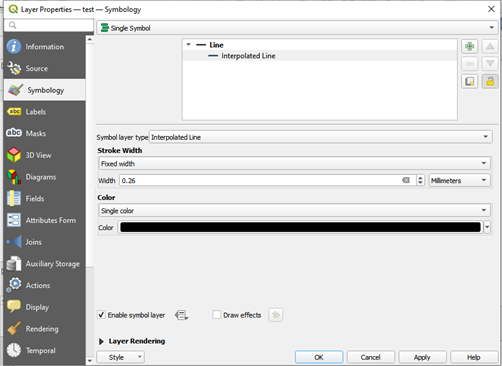
Task: Click the Attributes Form icon
Action: pyautogui.click(x=14, y=220)
